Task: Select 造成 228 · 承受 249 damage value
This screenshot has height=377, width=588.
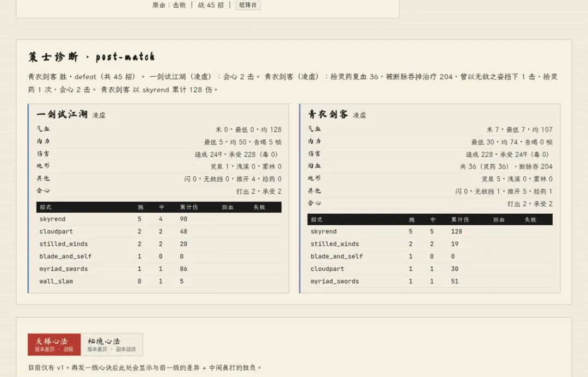Action: pos(507,154)
